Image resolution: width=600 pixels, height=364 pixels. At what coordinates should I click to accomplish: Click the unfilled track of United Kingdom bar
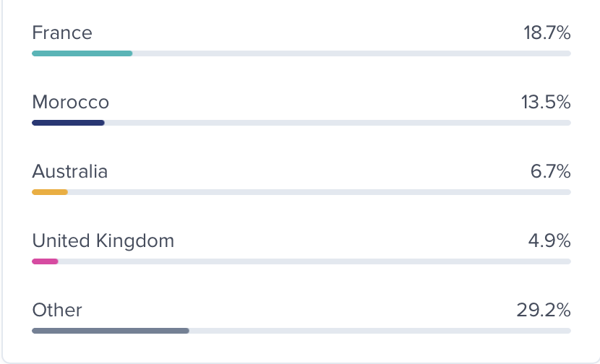point(314,261)
